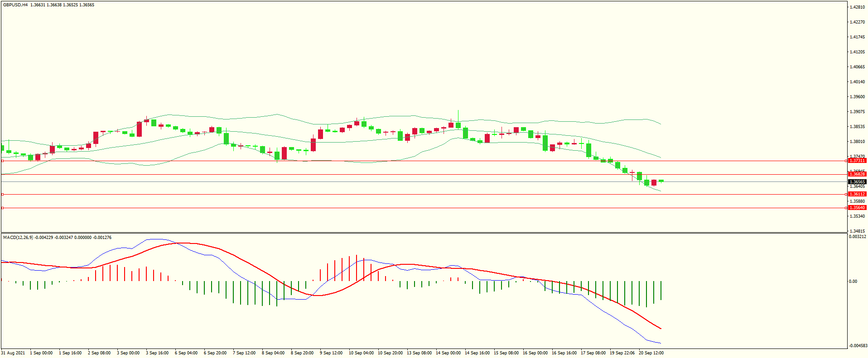Select the 1.37311 horizontal line price tag
This screenshot has height=358, width=868.
coord(857,161)
